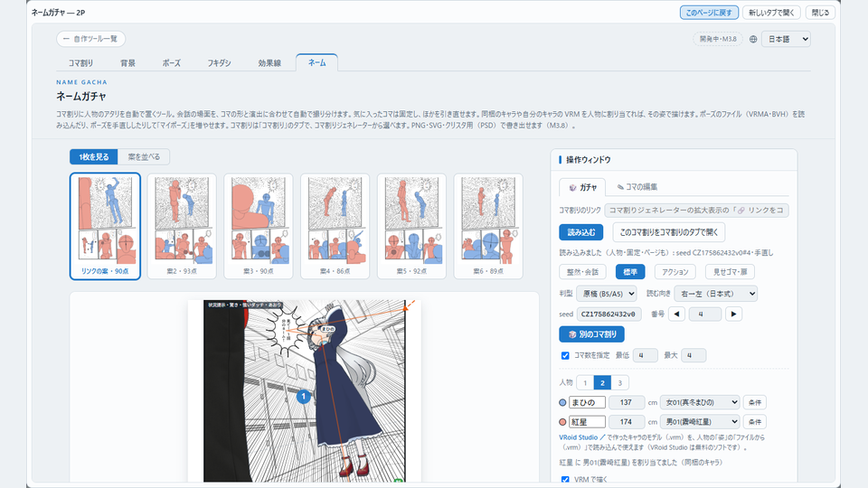Screen dimensions: 868x488
Task: Click the 別のコマ割り button
Action: click(x=591, y=334)
